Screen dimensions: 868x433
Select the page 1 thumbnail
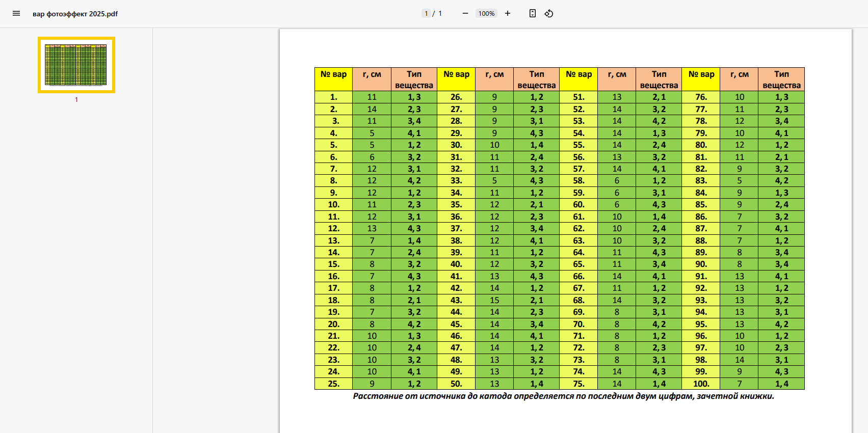76,65
